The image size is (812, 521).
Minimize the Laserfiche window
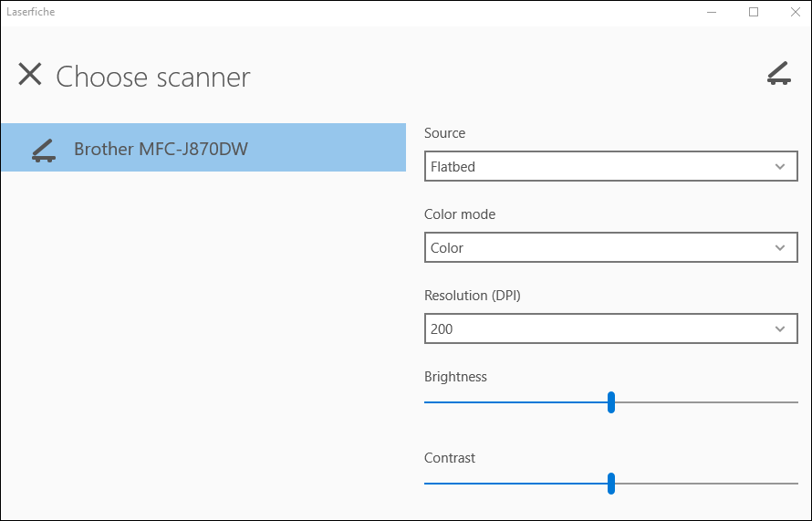pos(712,12)
